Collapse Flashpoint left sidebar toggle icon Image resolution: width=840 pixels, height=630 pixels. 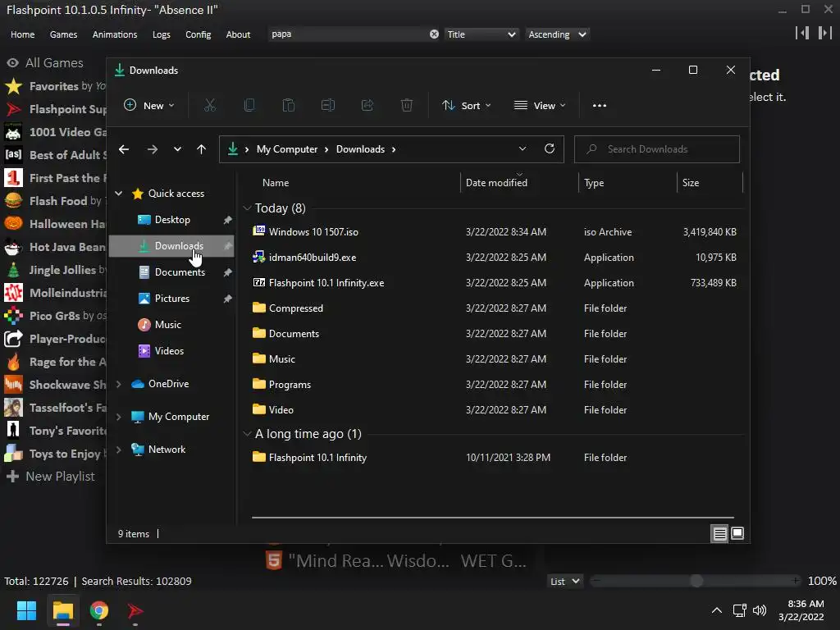(802, 33)
